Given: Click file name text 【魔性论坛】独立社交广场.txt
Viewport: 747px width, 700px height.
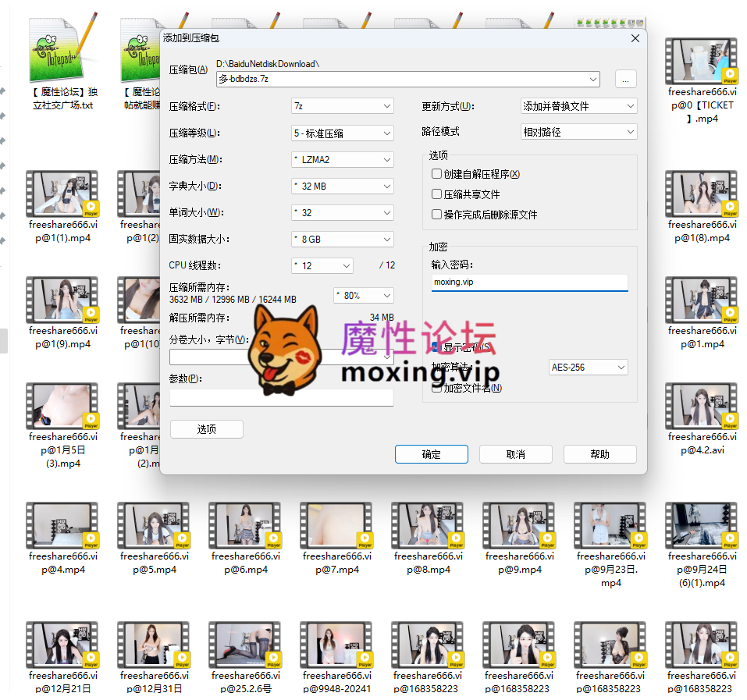Looking at the screenshot, I should click(x=63, y=98).
